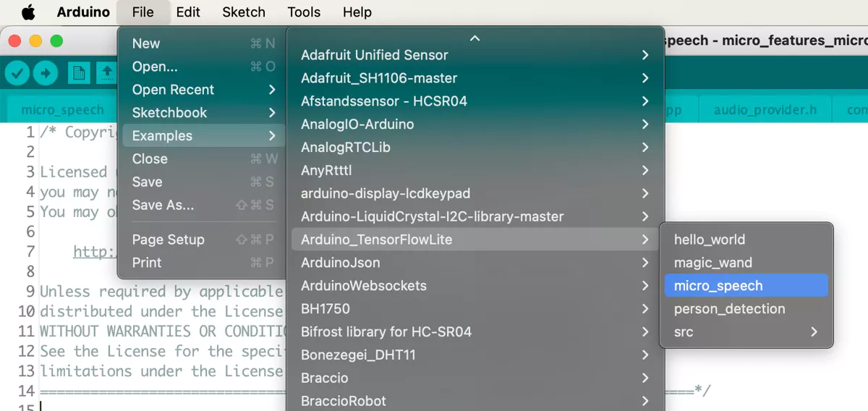The height and width of the screenshot is (411, 868).
Task: Choose Page Setup from the File menu
Action: 203,240
